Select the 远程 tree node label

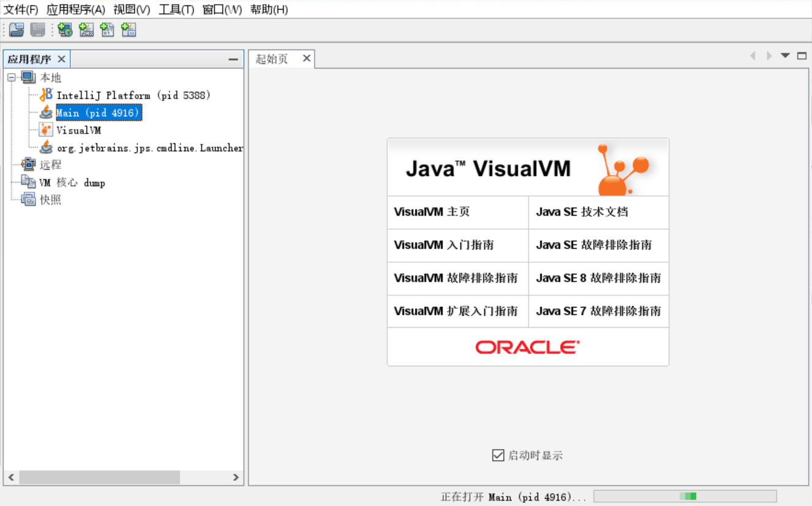[51, 165]
